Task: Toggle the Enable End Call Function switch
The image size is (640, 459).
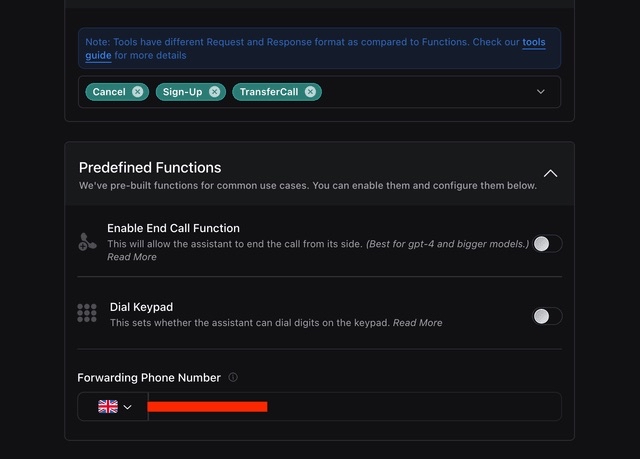Action: click(547, 243)
